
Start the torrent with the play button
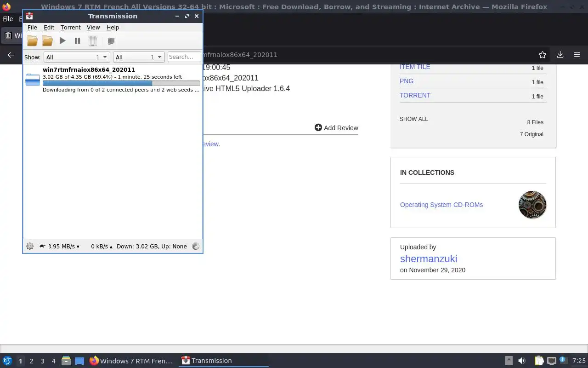point(62,41)
